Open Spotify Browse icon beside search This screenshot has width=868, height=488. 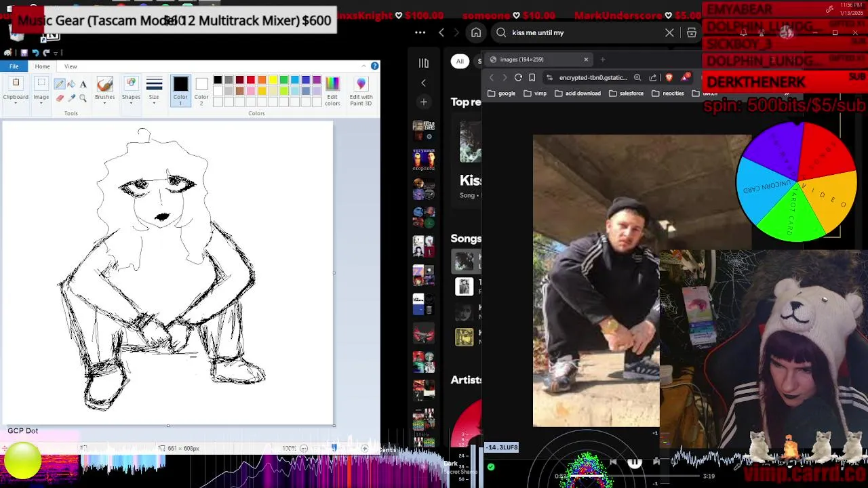[692, 33]
